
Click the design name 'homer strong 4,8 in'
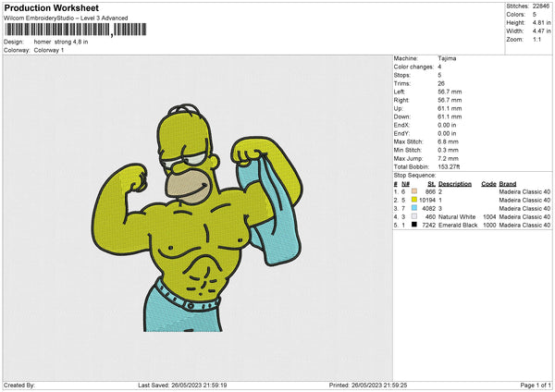(61, 42)
